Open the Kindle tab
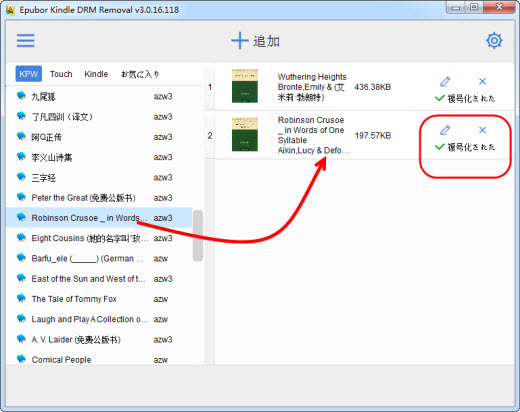 click(x=96, y=74)
